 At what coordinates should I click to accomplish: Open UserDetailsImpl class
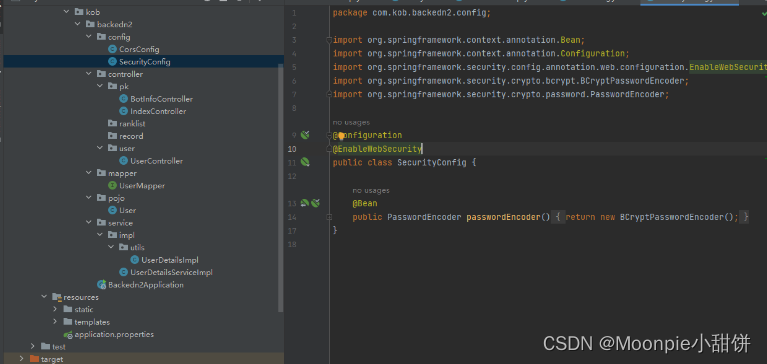170,260
